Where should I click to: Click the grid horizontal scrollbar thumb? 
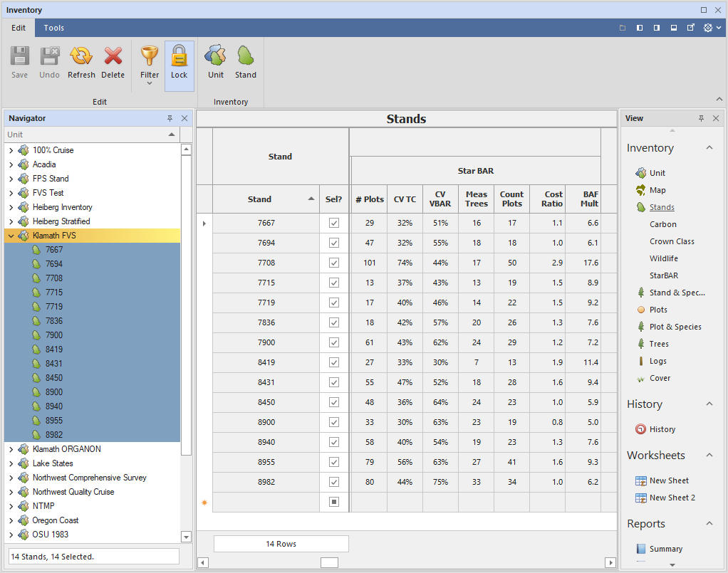(x=329, y=563)
